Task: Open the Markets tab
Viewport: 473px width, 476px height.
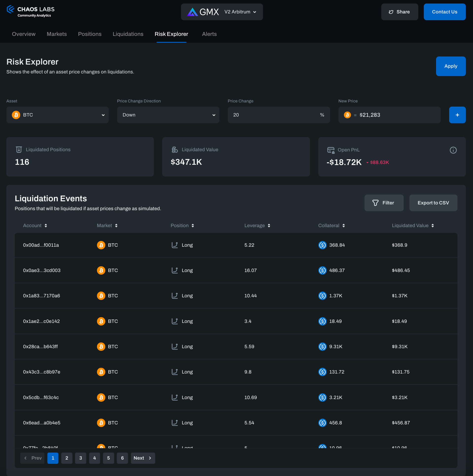Action: (57, 34)
